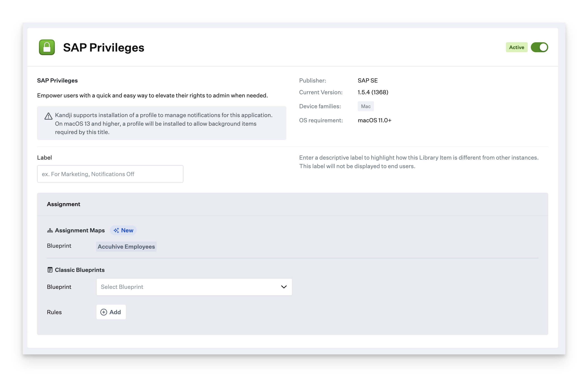Screen dimensions: 588x377
Task: Click the Mac device family tag
Action: pos(366,106)
